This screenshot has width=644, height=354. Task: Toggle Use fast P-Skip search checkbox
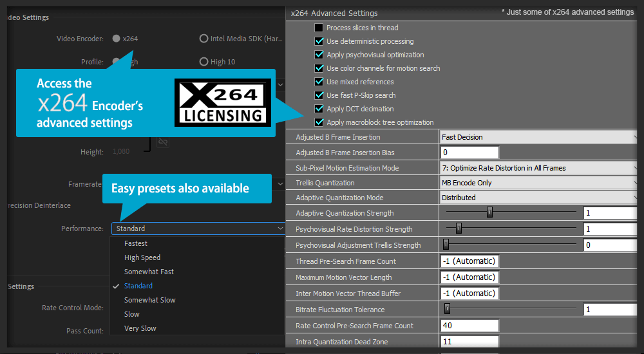point(319,95)
